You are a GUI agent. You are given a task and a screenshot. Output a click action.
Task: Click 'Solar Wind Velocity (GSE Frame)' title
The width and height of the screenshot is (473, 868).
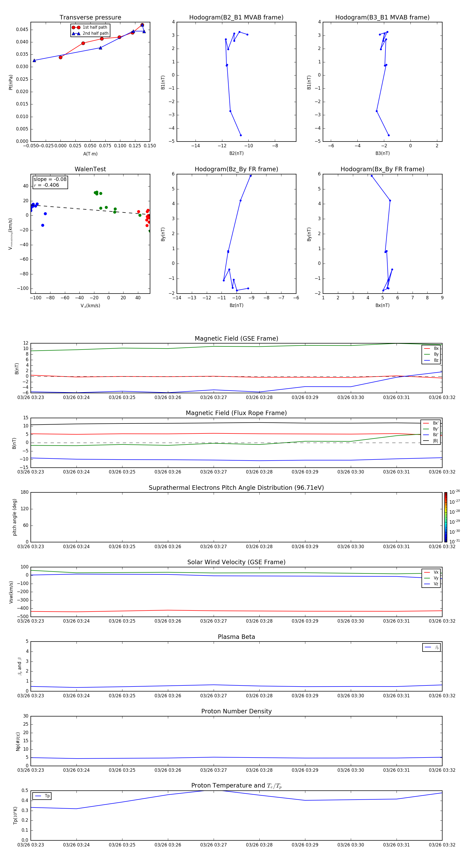point(236,562)
